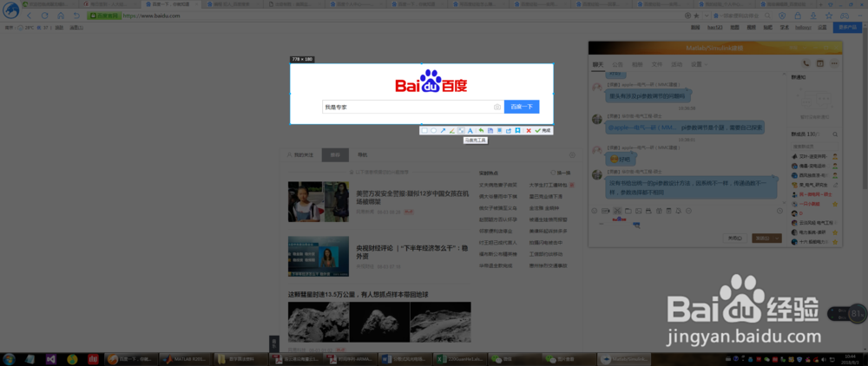
Task: Open the 央视财经评论 news video thumbnail
Action: (319, 257)
